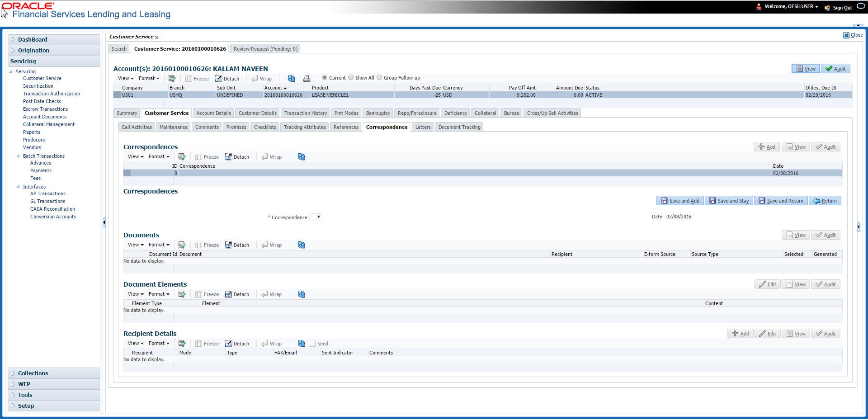Open the Review Request (Pending: 0) tab

265,49
